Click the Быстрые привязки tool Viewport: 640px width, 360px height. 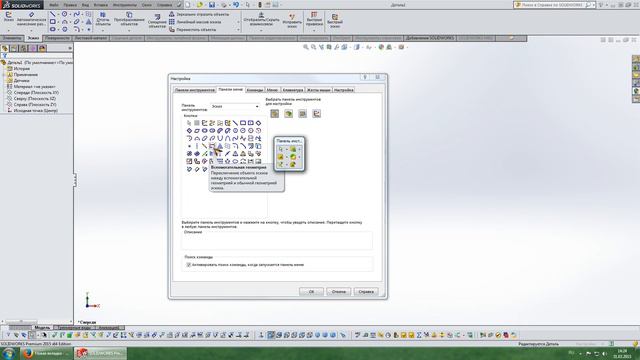[314, 19]
